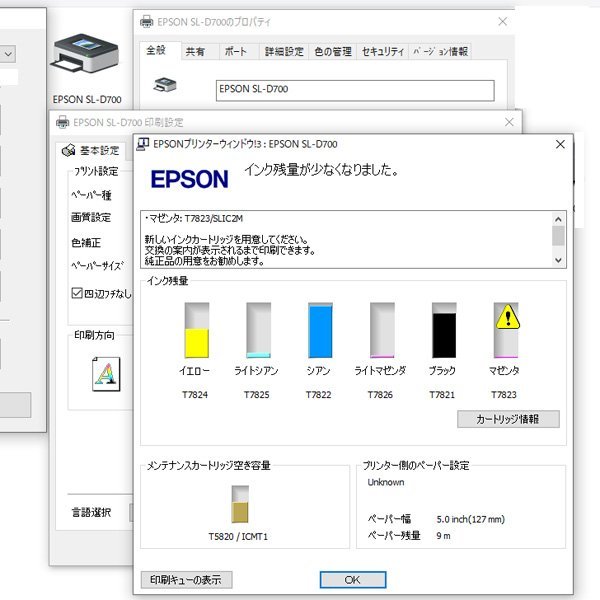The height and width of the screenshot is (600, 600).
Task: Open the dropdown arrow in the left window
Action: (8, 54)
